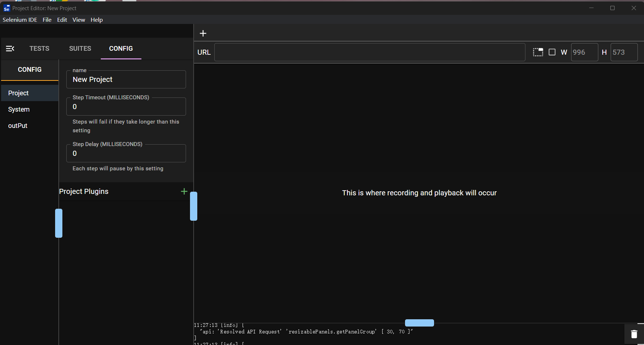Select the CONFIG tab at the top
The image size is (644, 345).
tap(121, 49)
